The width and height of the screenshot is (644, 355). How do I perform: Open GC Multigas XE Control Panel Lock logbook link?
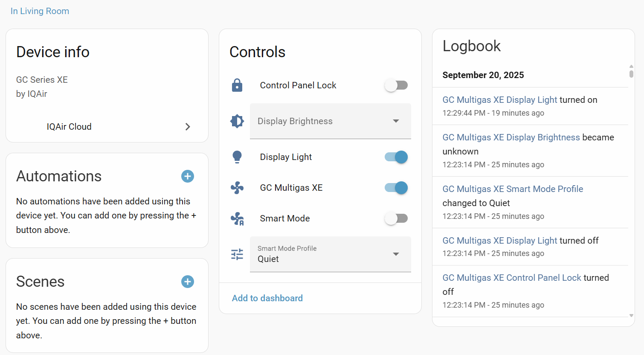pyautogui.click(x=512, y=278)
